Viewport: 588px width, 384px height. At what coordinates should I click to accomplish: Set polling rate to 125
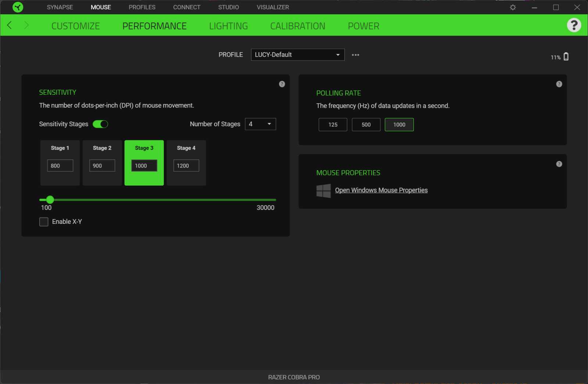click(333, 125)
